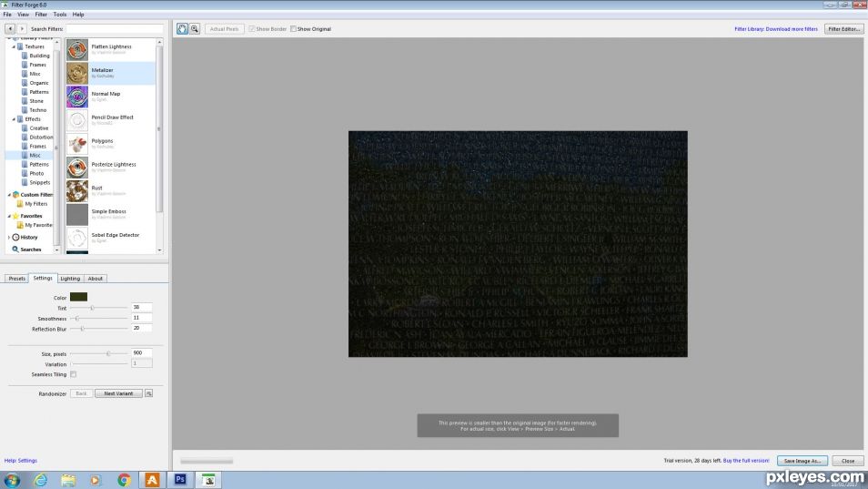Open the Filter menu

(41, 15)
